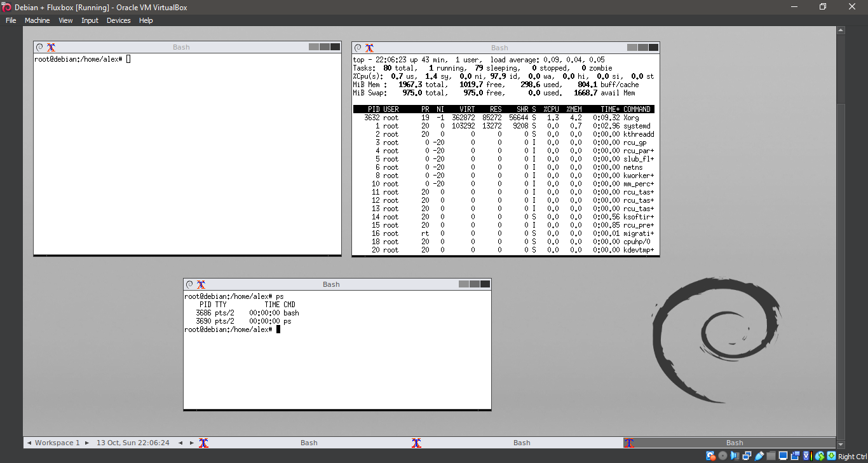Open the Machine menu
This screenshot has height=463, width=868.
(x=37, y=20)
